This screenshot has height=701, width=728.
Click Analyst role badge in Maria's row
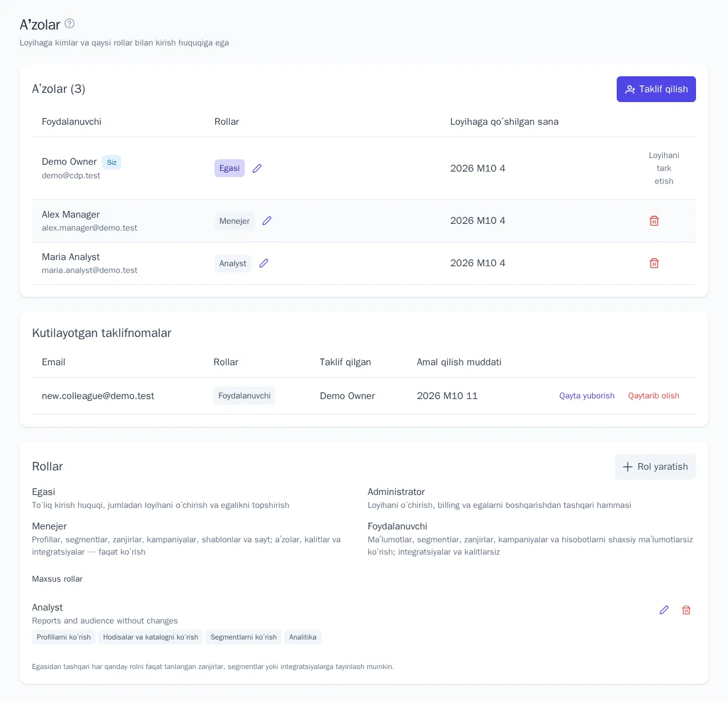(x=232, y=263)
